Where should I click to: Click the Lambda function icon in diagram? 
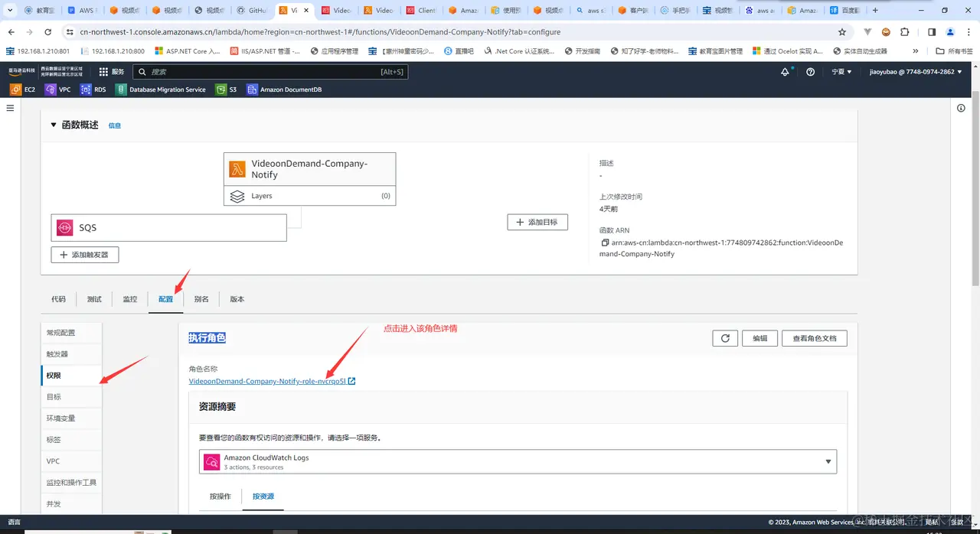(x=237, y=169)
